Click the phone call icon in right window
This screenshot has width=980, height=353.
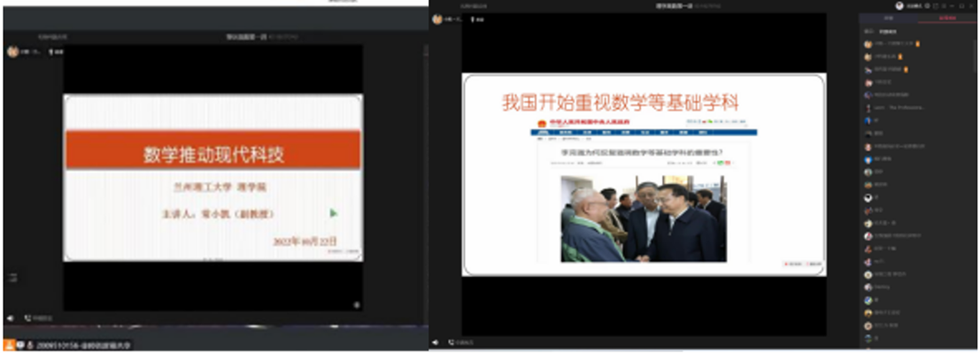pyautogui.click(x=451, y=342)
